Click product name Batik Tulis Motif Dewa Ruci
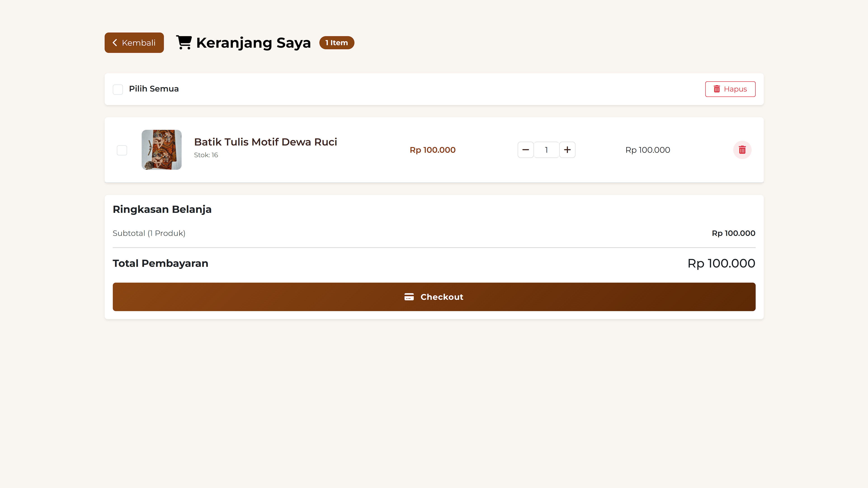This screenshot has height=488, width=868. pos(265,142)
